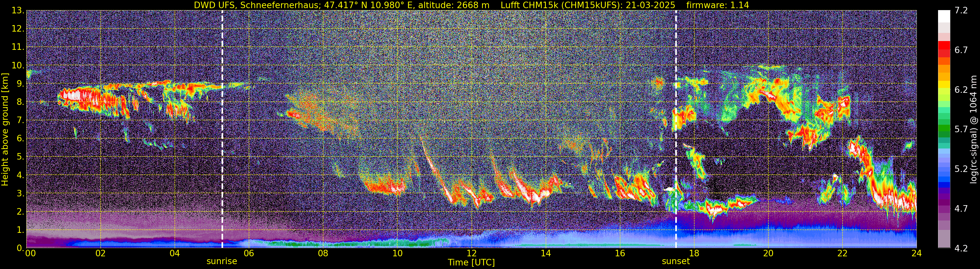Click the 'sunset' label below the axis

pos(676,262)
